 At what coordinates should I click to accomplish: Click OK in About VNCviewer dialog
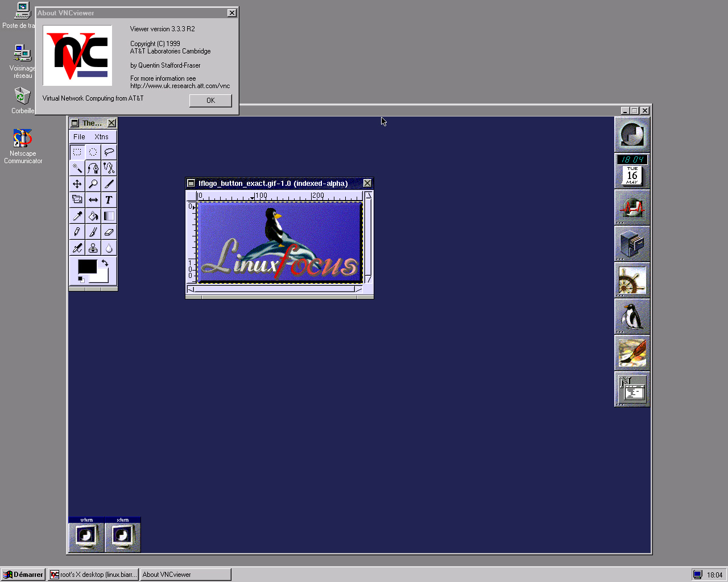(210, 101)
